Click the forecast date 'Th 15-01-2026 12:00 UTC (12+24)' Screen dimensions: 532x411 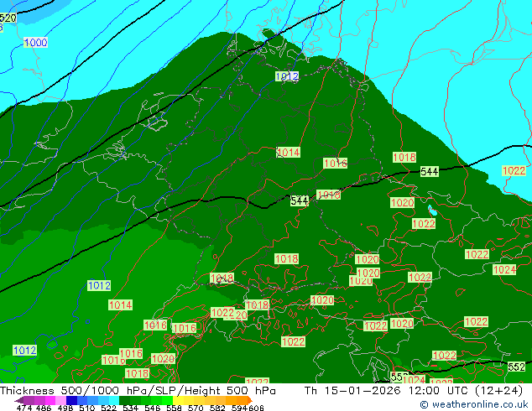414,391
